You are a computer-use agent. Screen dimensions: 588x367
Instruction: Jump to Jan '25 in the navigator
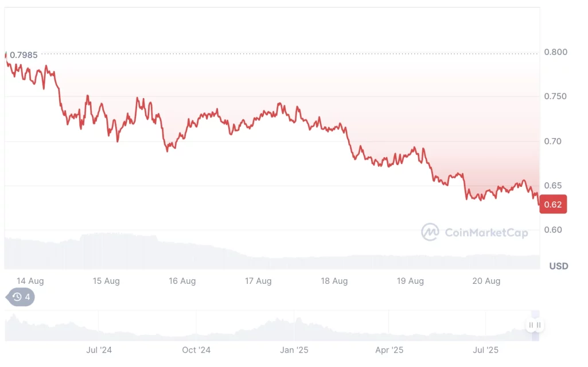coord(295,349)
